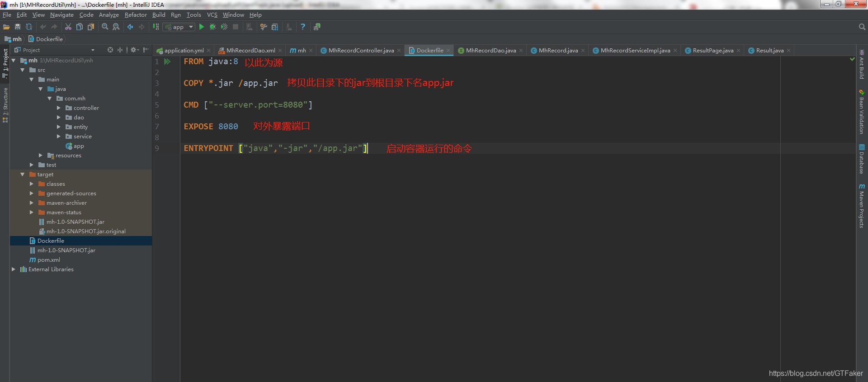868x382 pixels.
Task: Open the Bean Validation side panel
Action: pyautogui.click(x=862, y=112)
